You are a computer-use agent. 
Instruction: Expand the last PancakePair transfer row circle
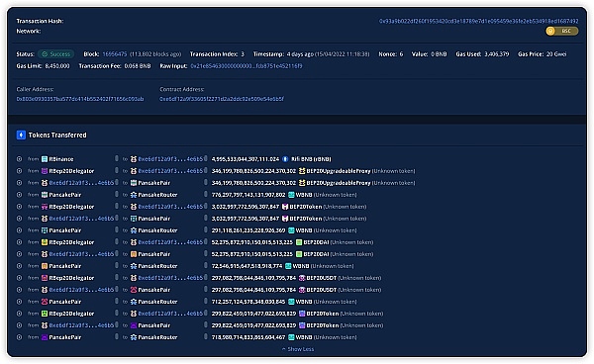click(x=20, y=337)
